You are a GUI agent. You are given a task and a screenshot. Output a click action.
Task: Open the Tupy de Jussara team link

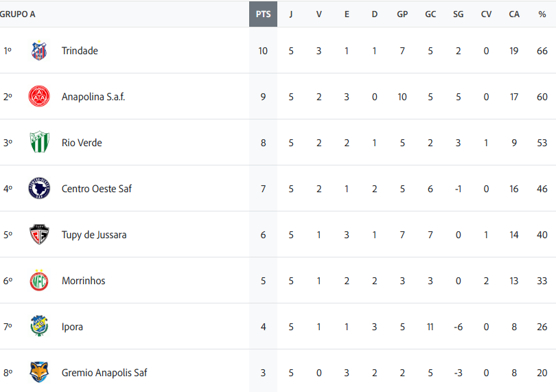pyautogui.click(x=94, y=235)
